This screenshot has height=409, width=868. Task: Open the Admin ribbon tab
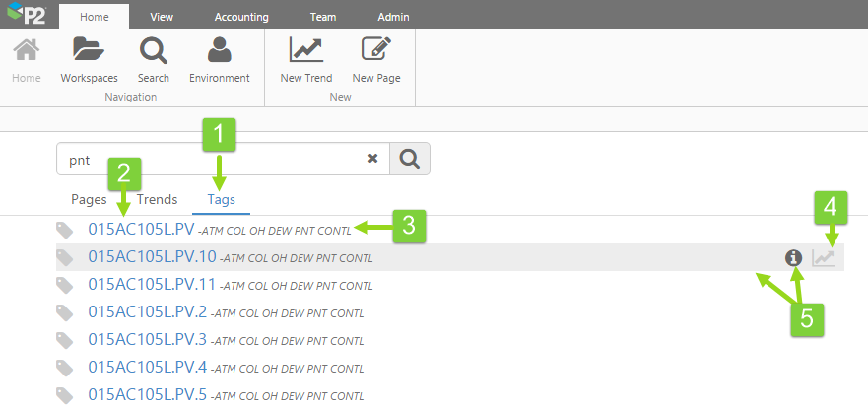pyautogui.click(x=393, y=17)
